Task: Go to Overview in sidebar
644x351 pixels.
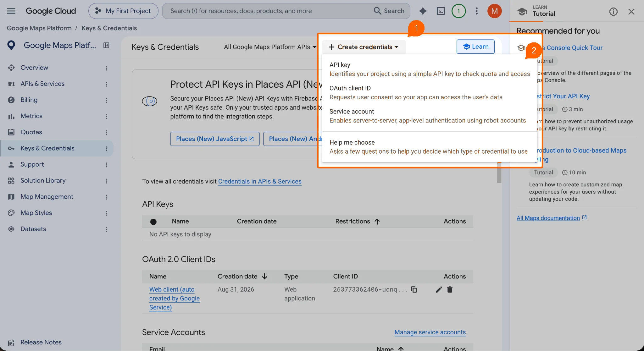Action: pos(34,68)
